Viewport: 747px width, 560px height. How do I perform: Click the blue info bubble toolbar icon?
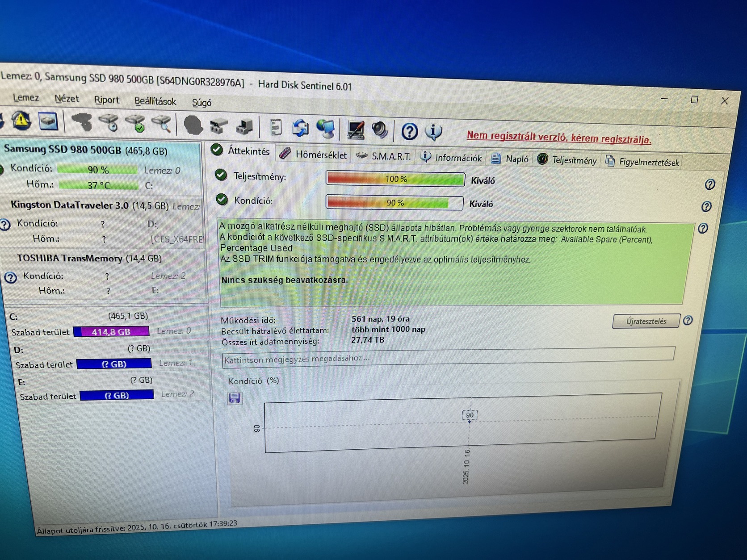click(433, 132)
